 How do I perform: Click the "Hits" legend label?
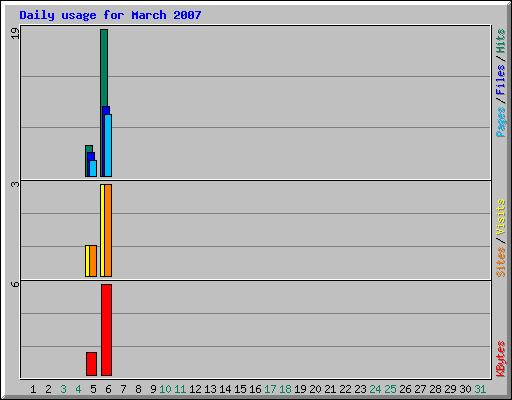(x=501, y=41)
